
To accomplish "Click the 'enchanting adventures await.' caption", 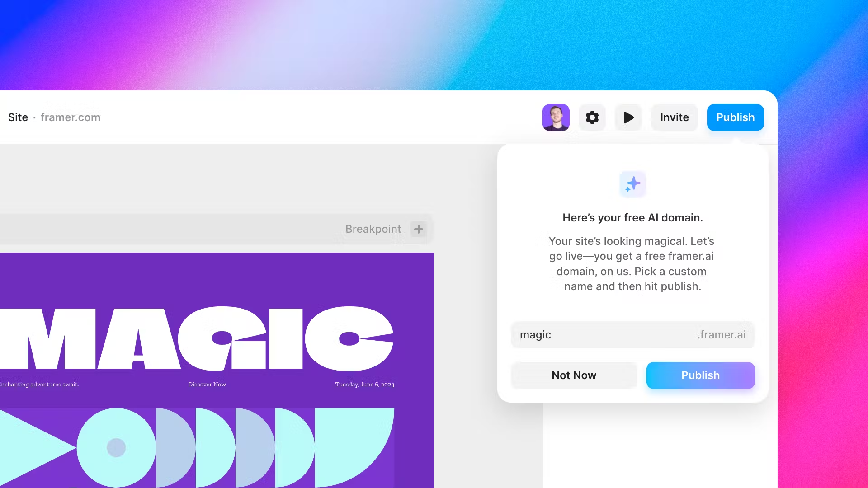I will 39,385.
